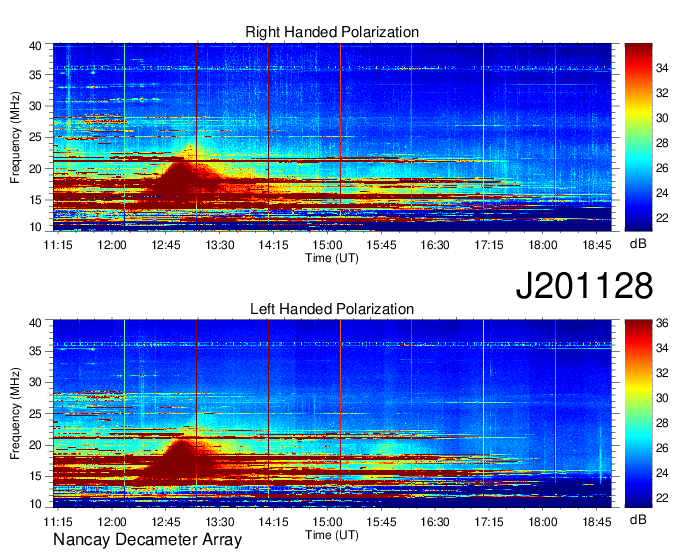Select the J201128 observation label
This screenshot has width=680, height=552.
[x=584, y=285]
